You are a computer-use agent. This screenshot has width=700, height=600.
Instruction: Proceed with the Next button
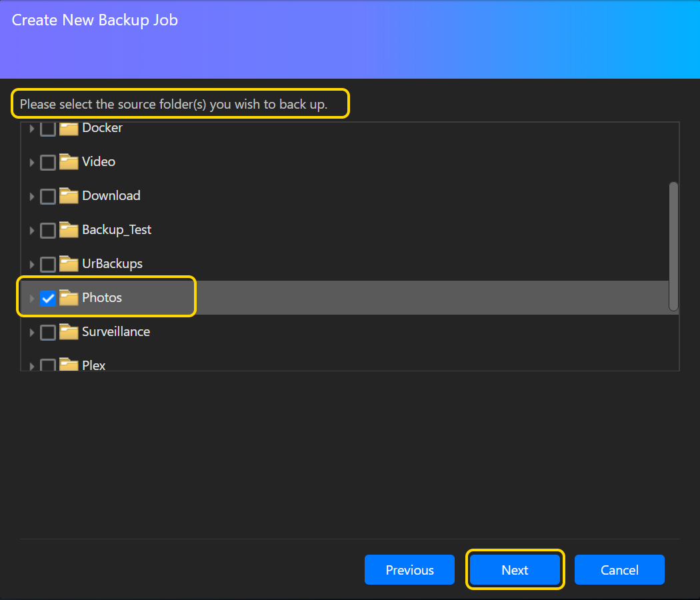(515, 569)
